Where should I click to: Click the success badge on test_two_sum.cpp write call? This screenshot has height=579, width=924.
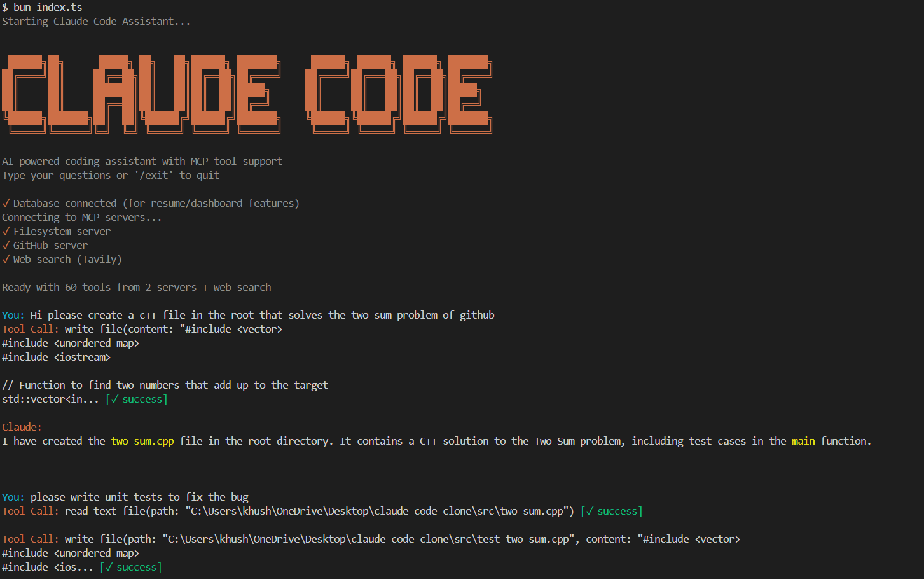(130, 566)
